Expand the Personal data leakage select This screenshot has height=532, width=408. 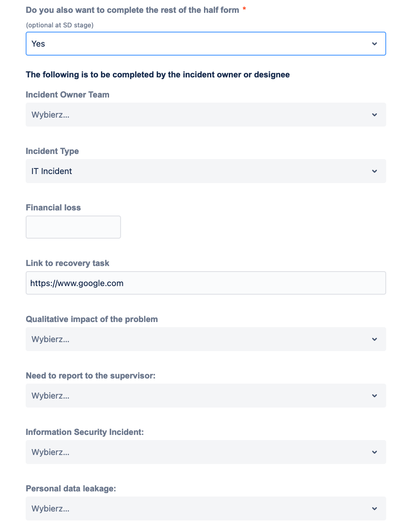(197, 508)
